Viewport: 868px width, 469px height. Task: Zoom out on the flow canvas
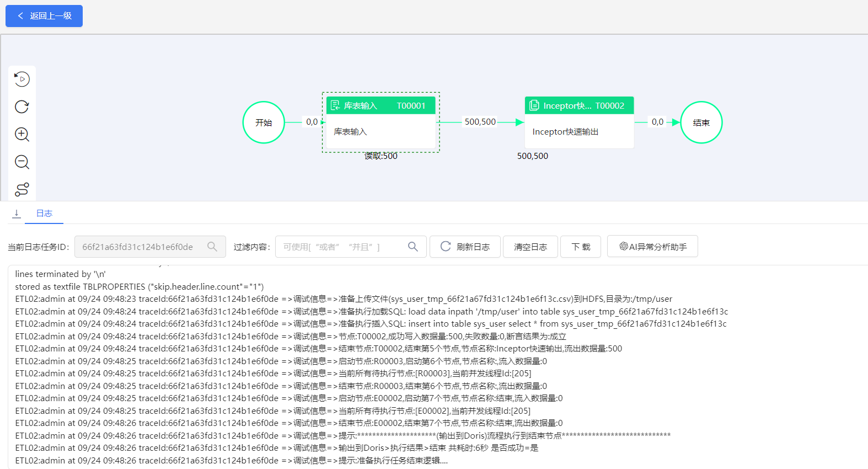point(22,162)
